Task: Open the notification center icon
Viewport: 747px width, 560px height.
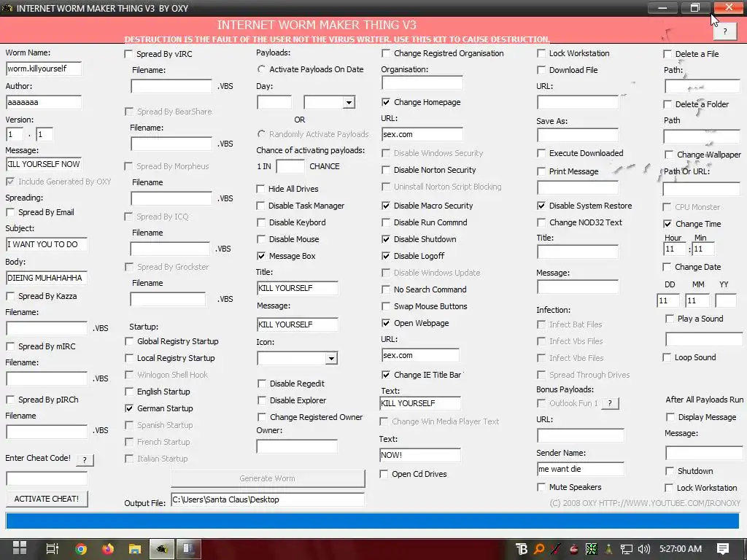Action: (x=723, y=549)
